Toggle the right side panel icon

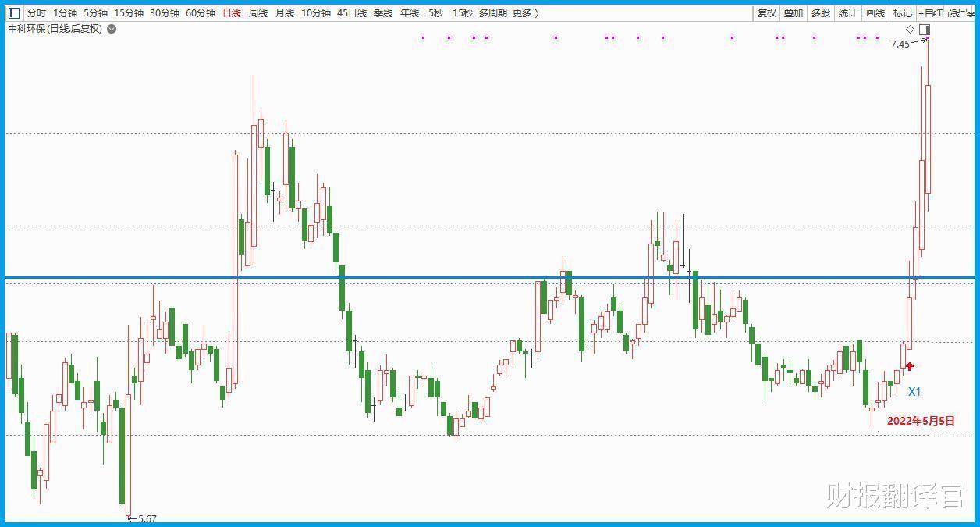pyautogui.click(x=925, y=30)
